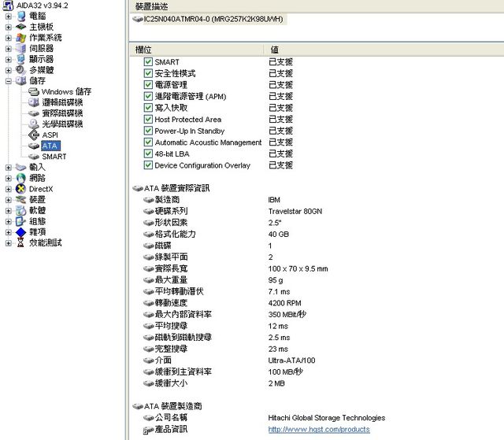
Task: Toggle the 進階電源管理 (APM) checkbox
Action: click(x=148, y=96)
